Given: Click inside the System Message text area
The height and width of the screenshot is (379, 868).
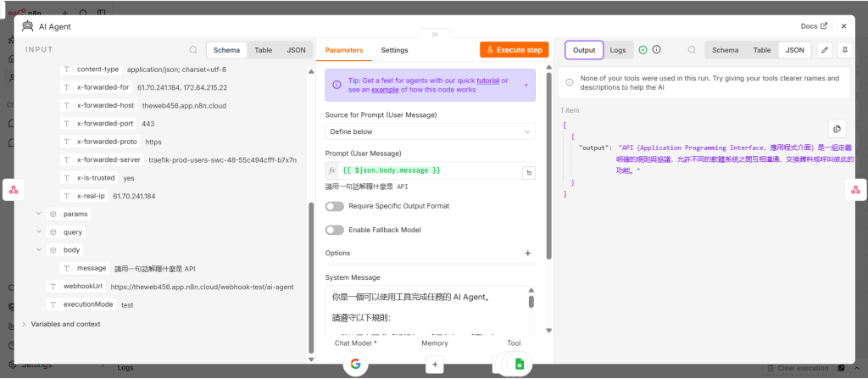Looking at the screenshot, I should coord(426,310).
